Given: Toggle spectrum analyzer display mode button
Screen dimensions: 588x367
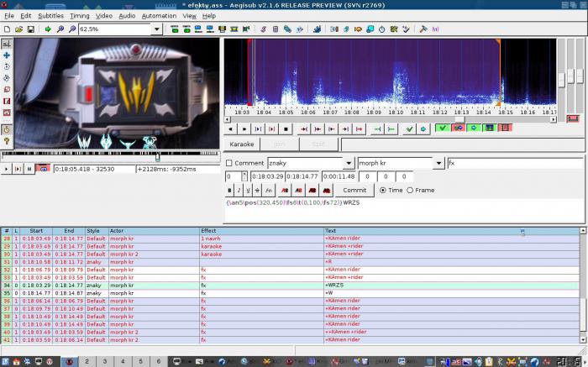Looking at the screenshot, I should click(490, 128).
